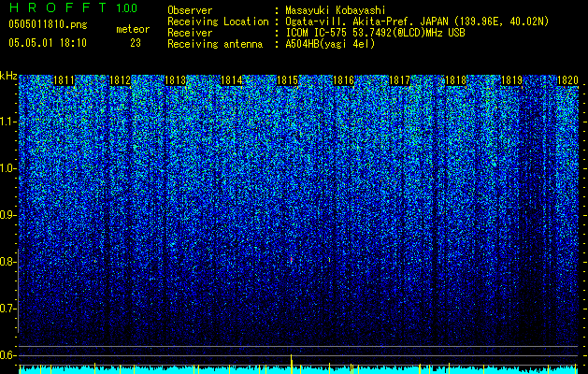Click the red meteor echo spot near 0.8 kHz
588x374 pixels.
(x=291, y=259)
